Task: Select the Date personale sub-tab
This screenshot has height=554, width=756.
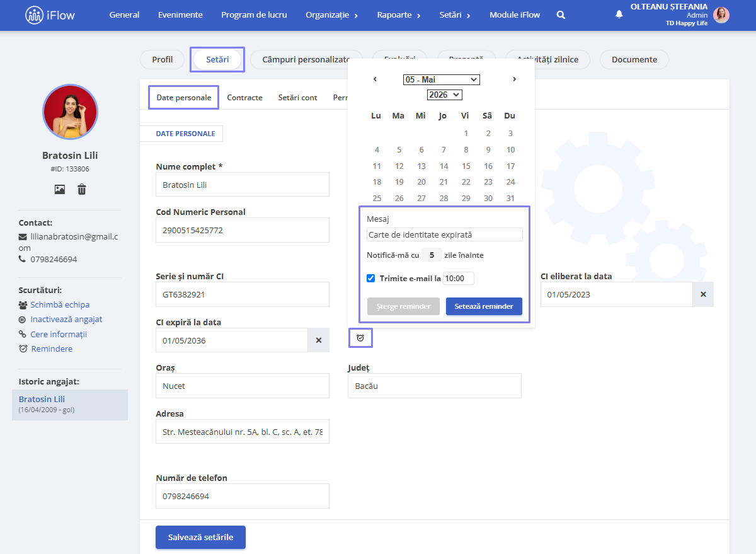Action: [184, 98]
